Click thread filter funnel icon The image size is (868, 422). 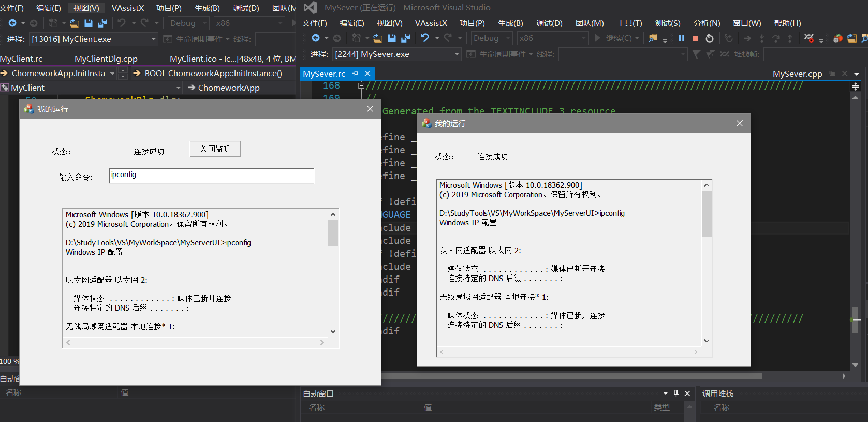tap(697, 54)
